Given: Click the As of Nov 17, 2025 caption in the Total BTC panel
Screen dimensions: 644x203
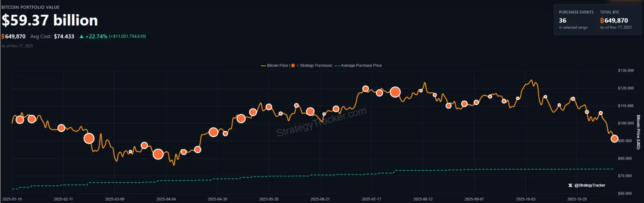Looking at the screenshot, I should (x=616, y=28).
